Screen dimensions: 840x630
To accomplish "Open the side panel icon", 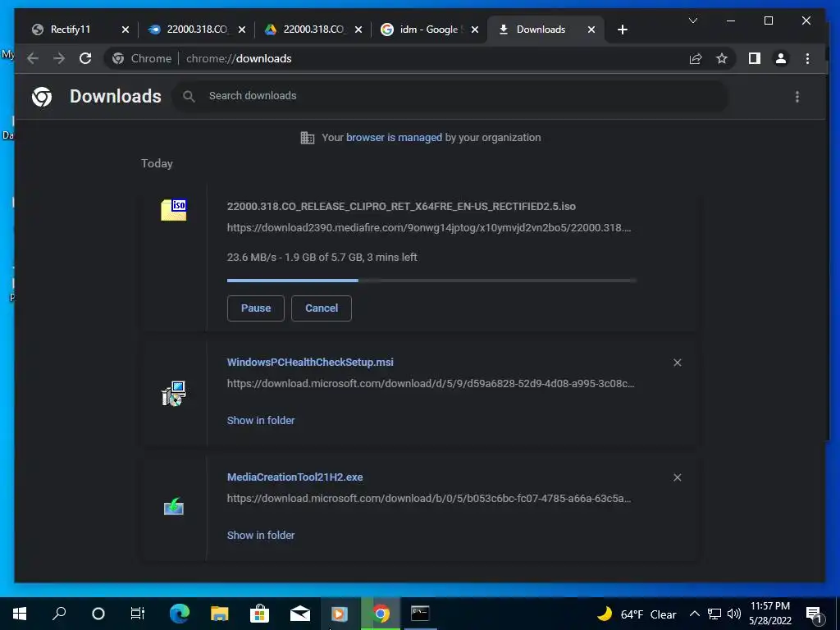I will click(755, 58).
